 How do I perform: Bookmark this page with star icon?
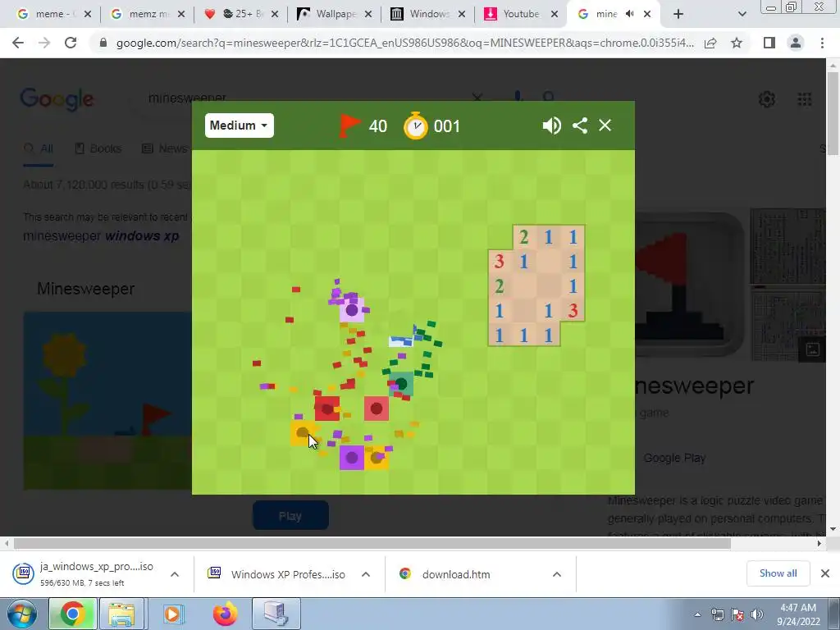[737, 43]
